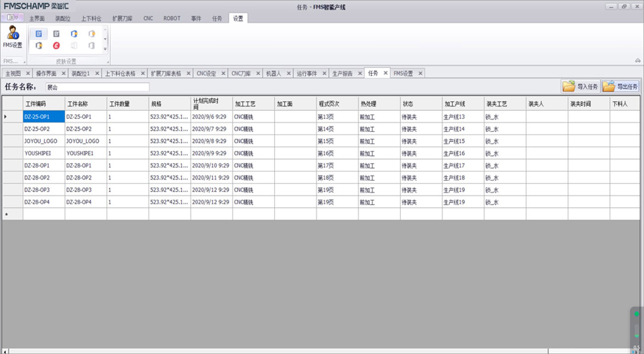Click the 状态 column header
Screen dimensions: 644x354
point(421,104)
